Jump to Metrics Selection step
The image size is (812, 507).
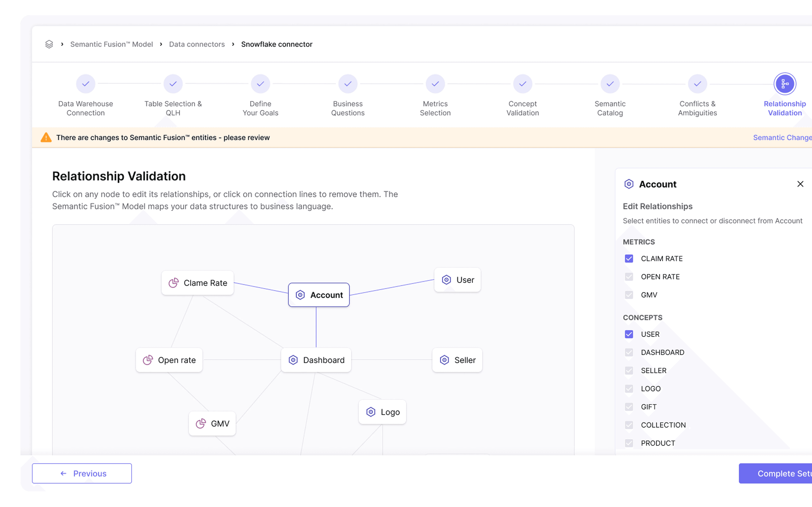pyautogui.click(x=435, y=84)
